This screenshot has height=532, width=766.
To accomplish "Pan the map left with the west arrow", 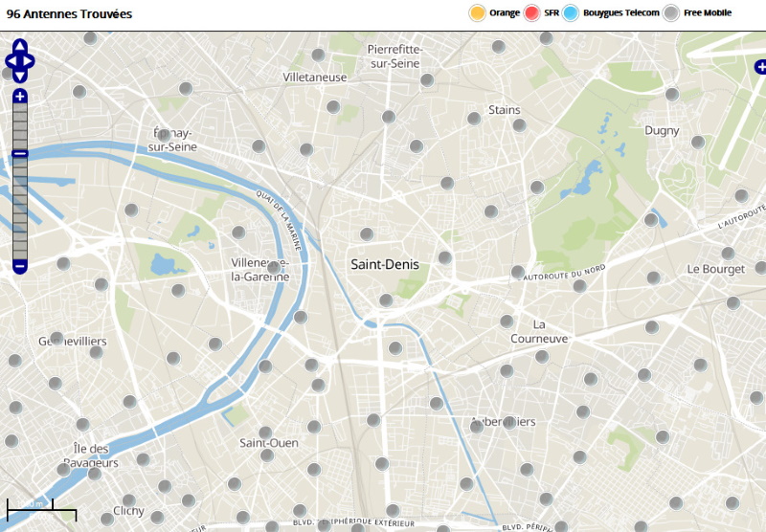I will 10,61.
